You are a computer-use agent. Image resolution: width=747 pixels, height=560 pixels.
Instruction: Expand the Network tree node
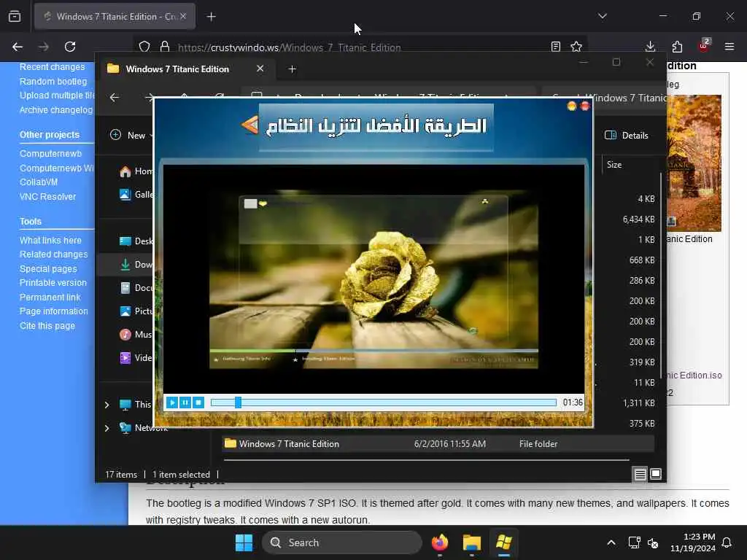click(x=107, y=428)
